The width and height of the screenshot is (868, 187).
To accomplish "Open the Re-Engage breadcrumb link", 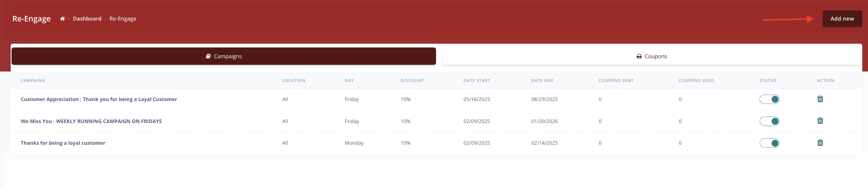I will pyautogui.click(x=123, y=19).
